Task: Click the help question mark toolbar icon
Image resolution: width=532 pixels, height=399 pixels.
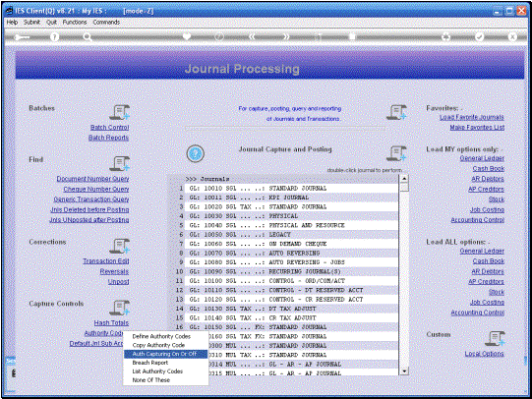Action: (54, 37)
